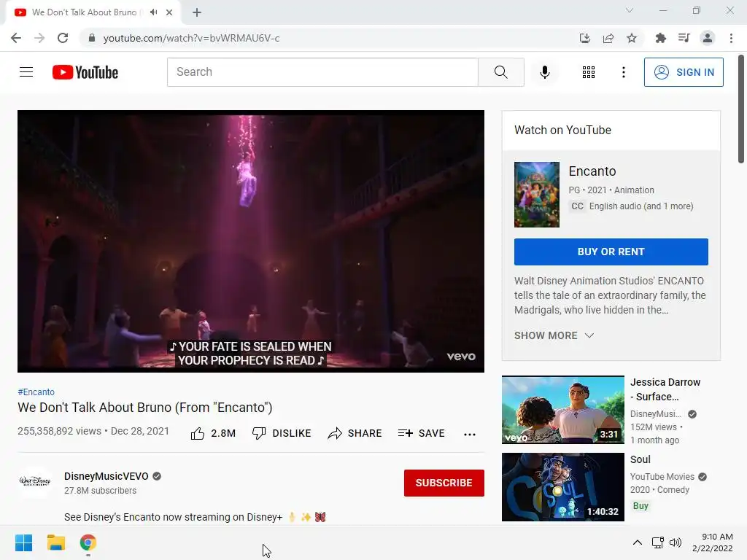The width and height of the screenshot is (747, 560).
Task: Open File Explorer from taskbar
Action: point(55,542)
